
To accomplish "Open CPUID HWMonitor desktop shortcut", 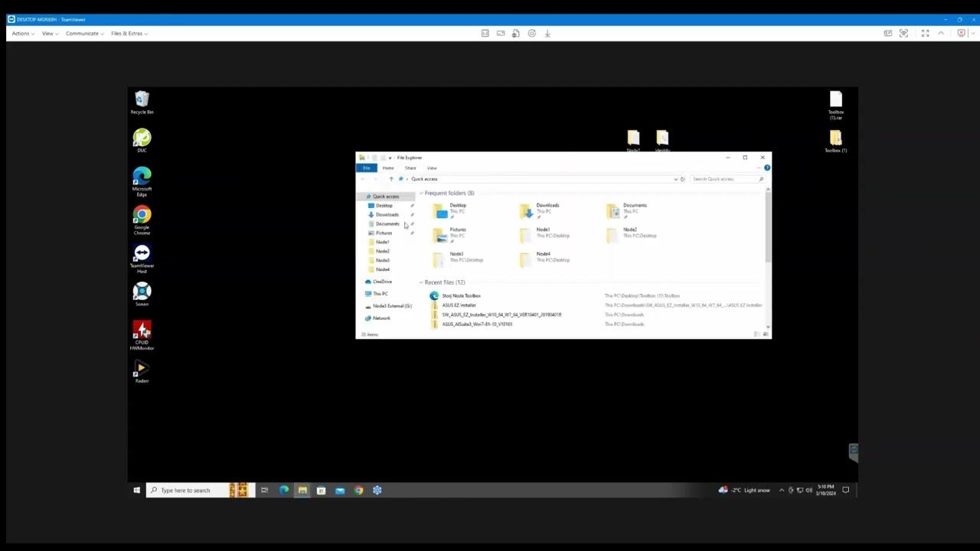I will point(142,335).
